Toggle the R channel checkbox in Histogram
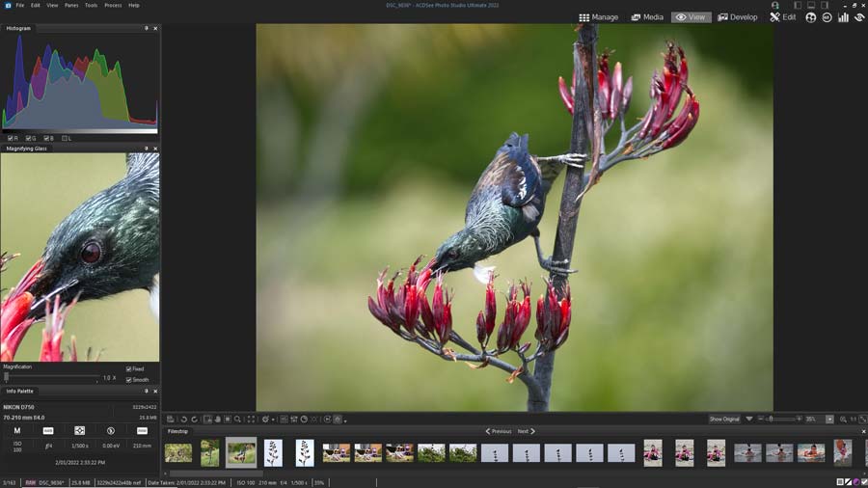 [10, 138]
